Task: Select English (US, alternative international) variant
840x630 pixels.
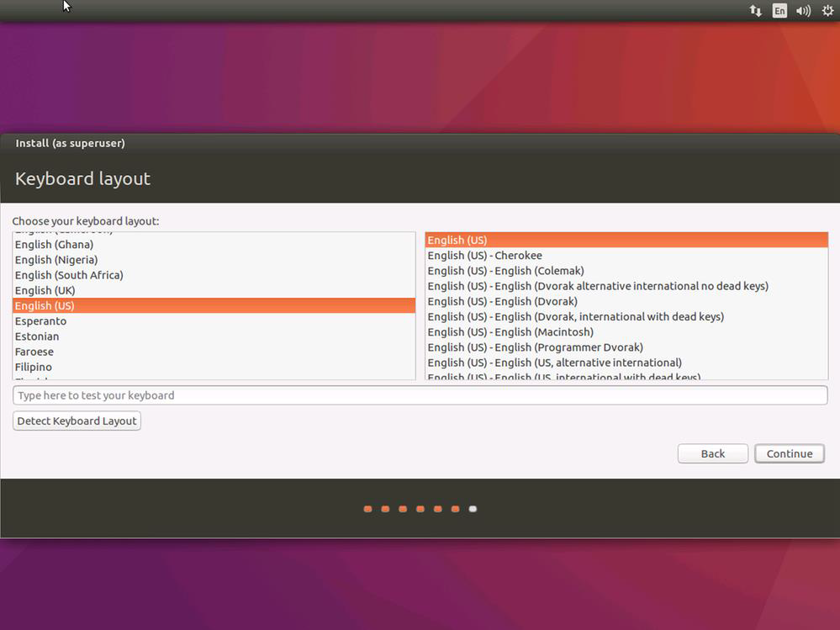Action: 554,363
